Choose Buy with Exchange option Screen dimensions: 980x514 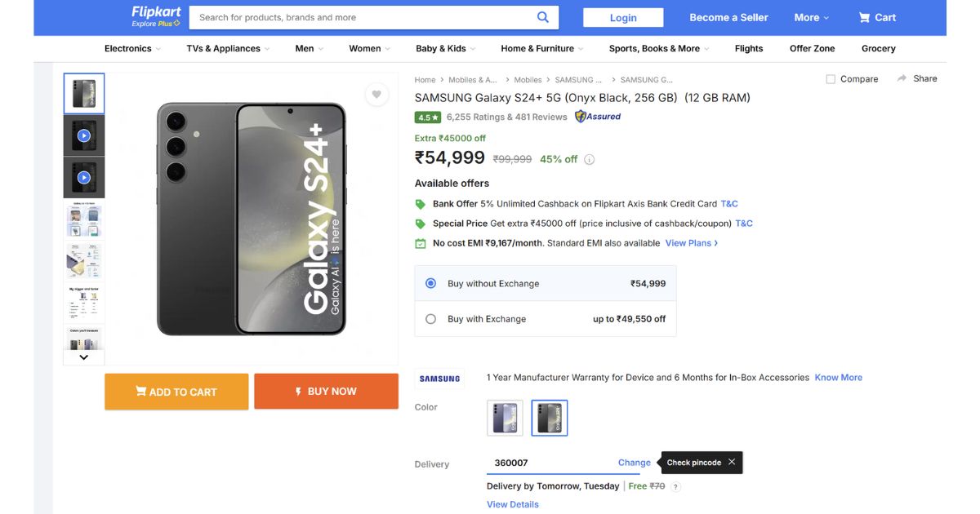pos(430,319)
